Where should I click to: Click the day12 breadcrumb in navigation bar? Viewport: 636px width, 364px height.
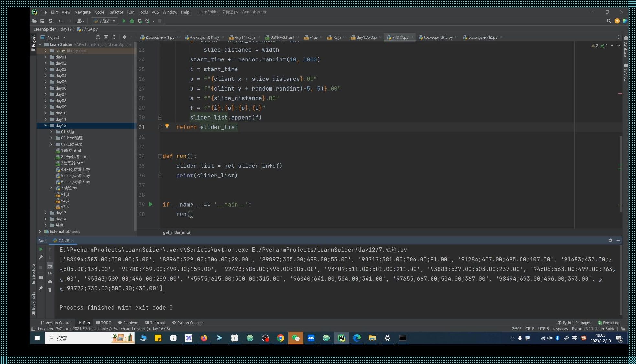point(66,29)
